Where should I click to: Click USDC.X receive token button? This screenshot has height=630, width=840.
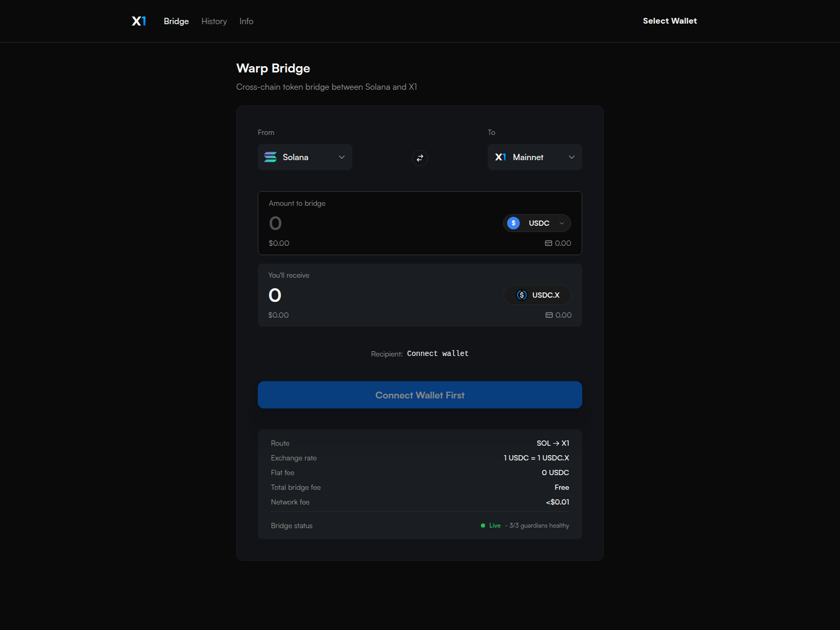tap(538, 295)
